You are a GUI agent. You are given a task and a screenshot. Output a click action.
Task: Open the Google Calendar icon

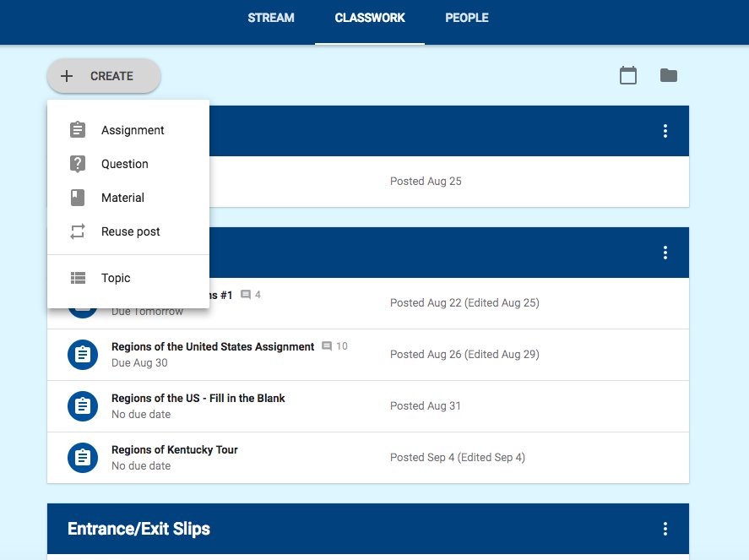click(627, 75)
